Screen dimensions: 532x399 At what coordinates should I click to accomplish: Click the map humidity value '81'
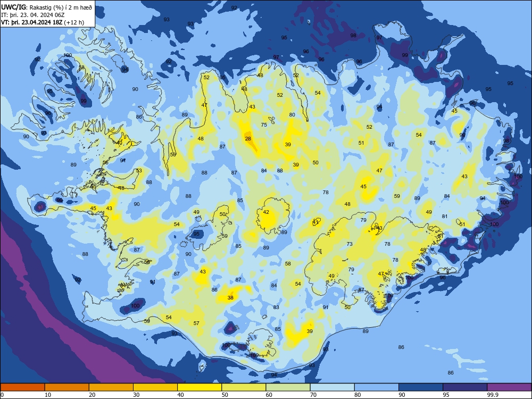click(445, 216)
